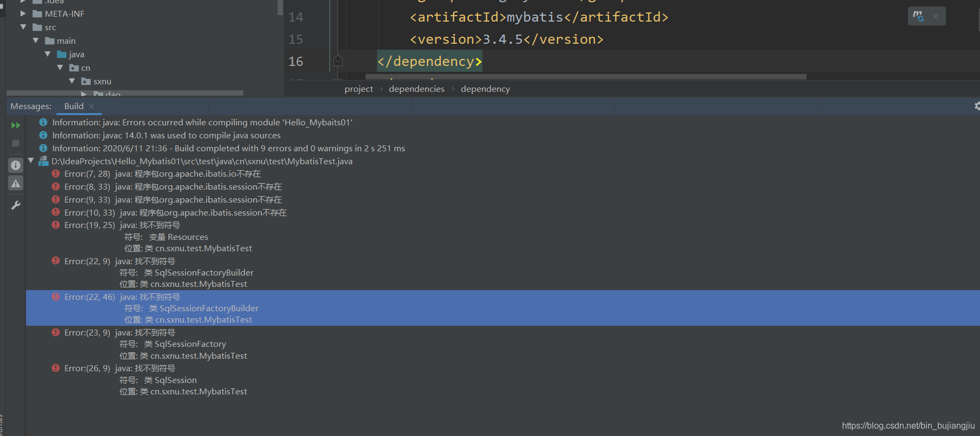Close the Build tab
The height and width of the screenshot is (436, 980).
(91, 106)
